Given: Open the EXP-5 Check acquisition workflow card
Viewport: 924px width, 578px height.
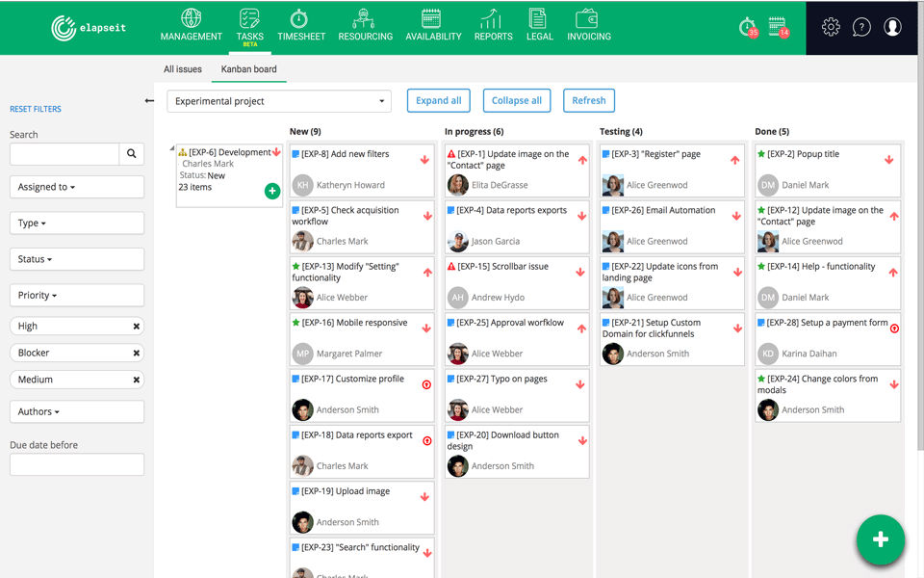Looking at the screenshot, I should [x=362, y=227].
